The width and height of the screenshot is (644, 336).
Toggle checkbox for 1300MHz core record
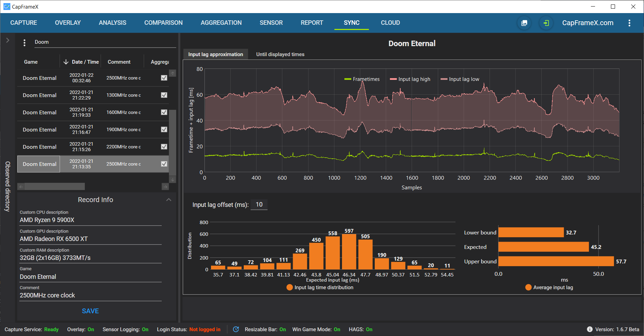tap(164, 95)
